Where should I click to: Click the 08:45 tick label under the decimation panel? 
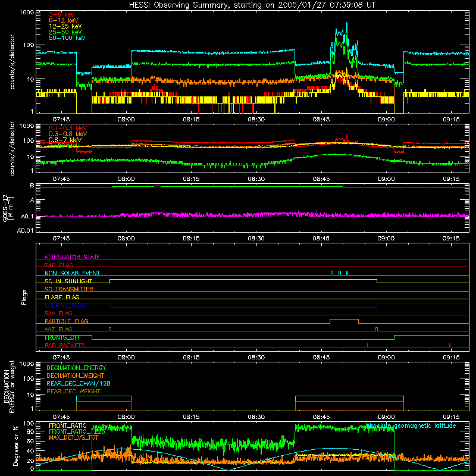point(321,417)
